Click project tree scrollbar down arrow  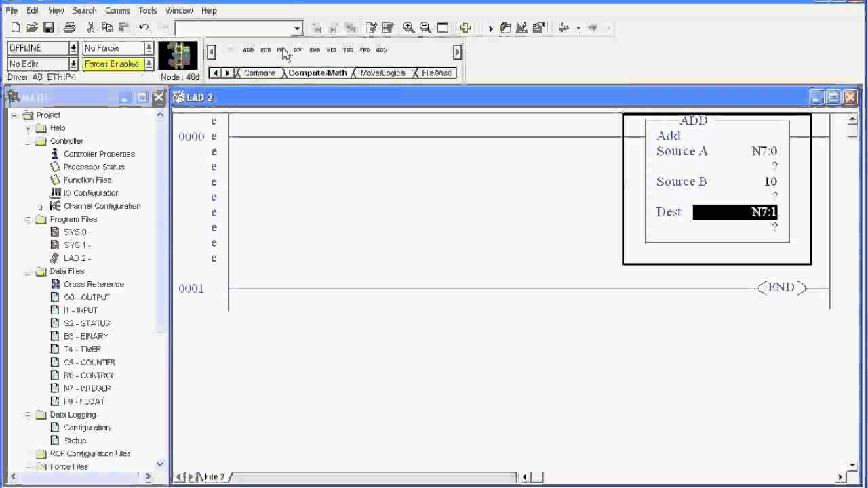click(160, 464)
